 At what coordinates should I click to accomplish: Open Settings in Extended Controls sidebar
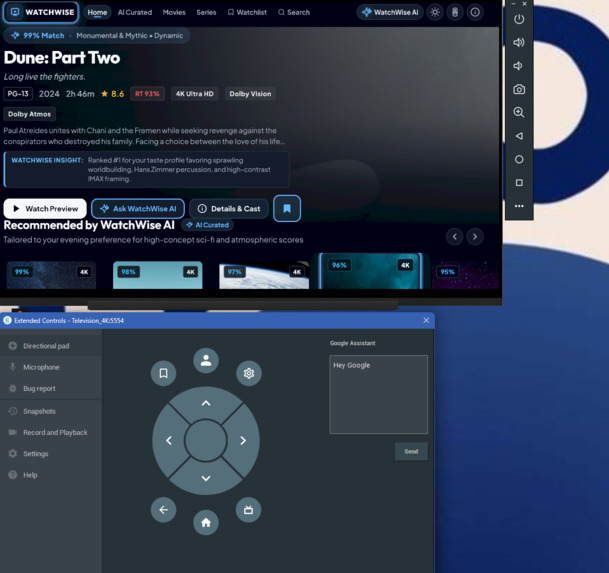(51, 454)
